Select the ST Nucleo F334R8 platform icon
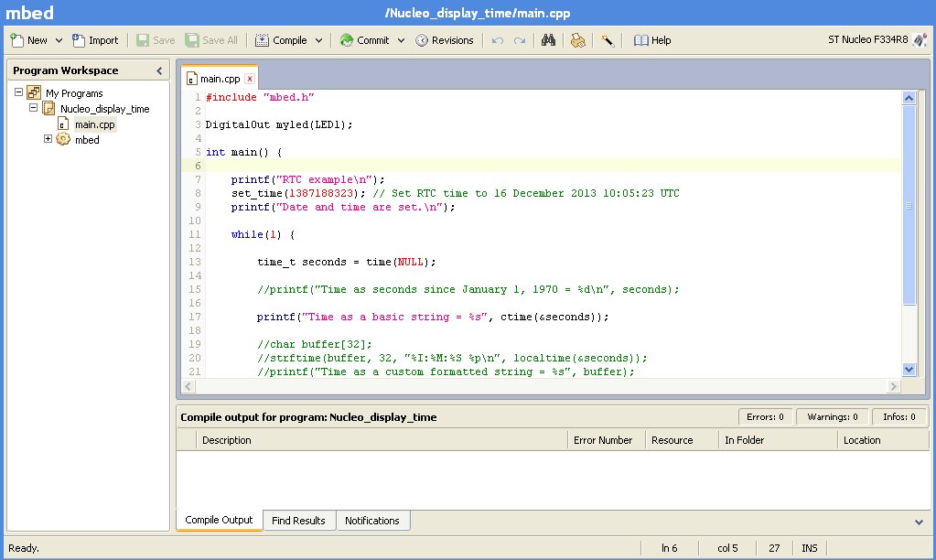 pyautogui.click(x=920, y=40)
